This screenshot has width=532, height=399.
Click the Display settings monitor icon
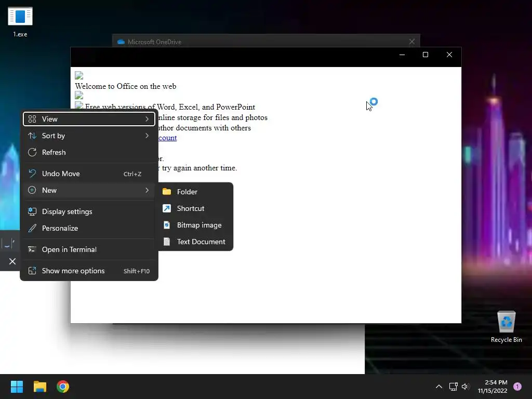[x=32, y=212]
